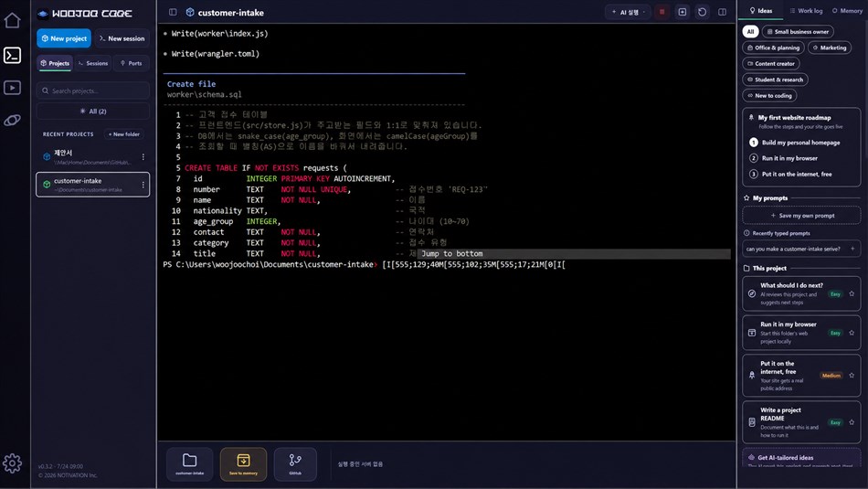
Task: Star the 'Run it in my browser' idea card
Action: [852, 333]
